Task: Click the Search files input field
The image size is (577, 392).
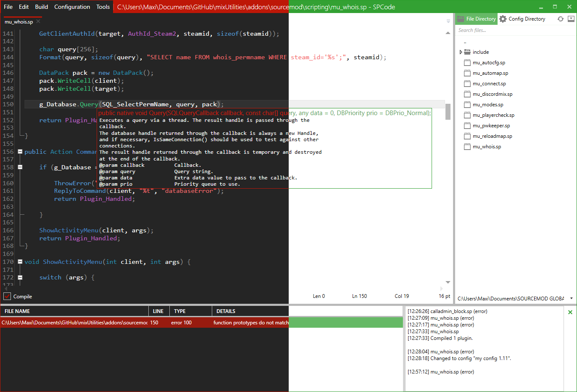Action: (x=513, y=30)
